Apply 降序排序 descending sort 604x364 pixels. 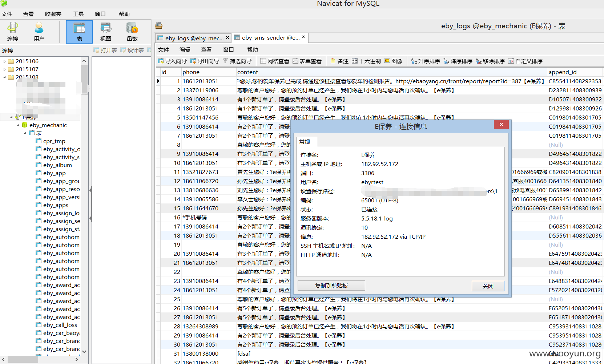(x=458, y=61)
